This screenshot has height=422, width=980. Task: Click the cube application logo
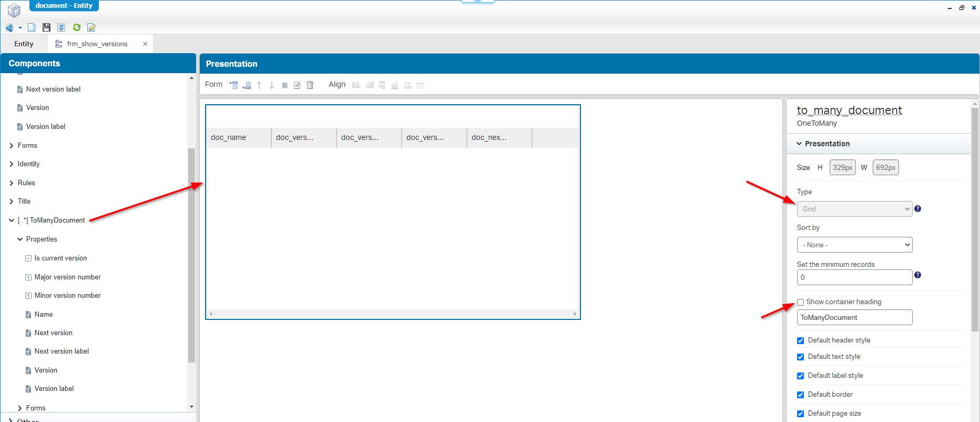14,9
